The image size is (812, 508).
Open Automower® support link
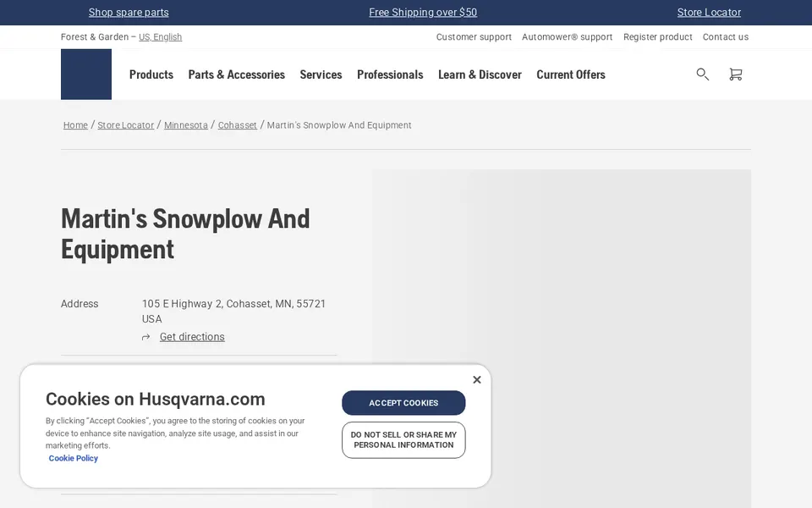pos(567,36)
